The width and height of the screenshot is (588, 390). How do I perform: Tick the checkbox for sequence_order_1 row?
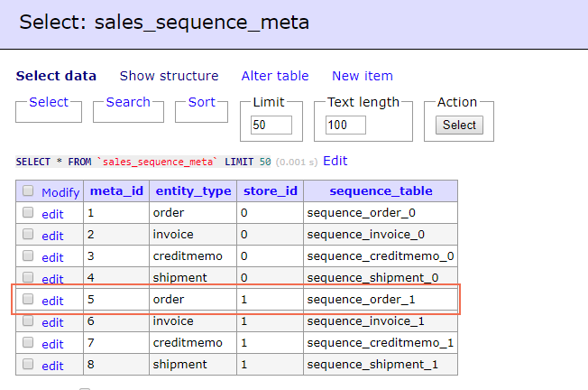coord(28,300)
